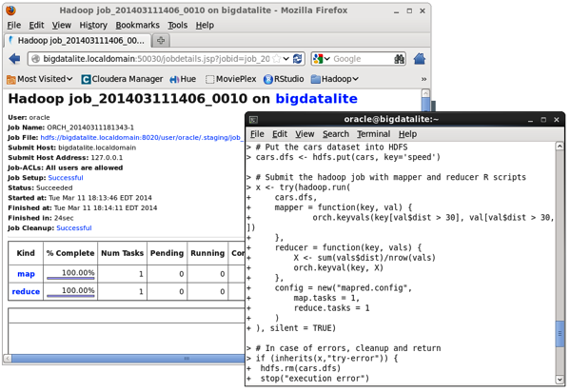Click the Firefox logo icon in title bar
Screen dimensions: 571x392
click(10, 10)
